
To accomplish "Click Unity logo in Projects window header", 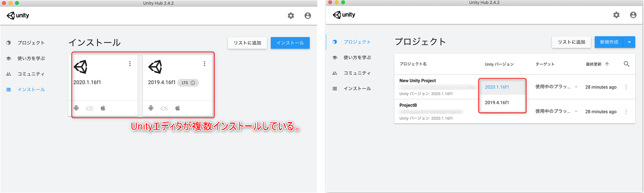I will tap(344, 15).
